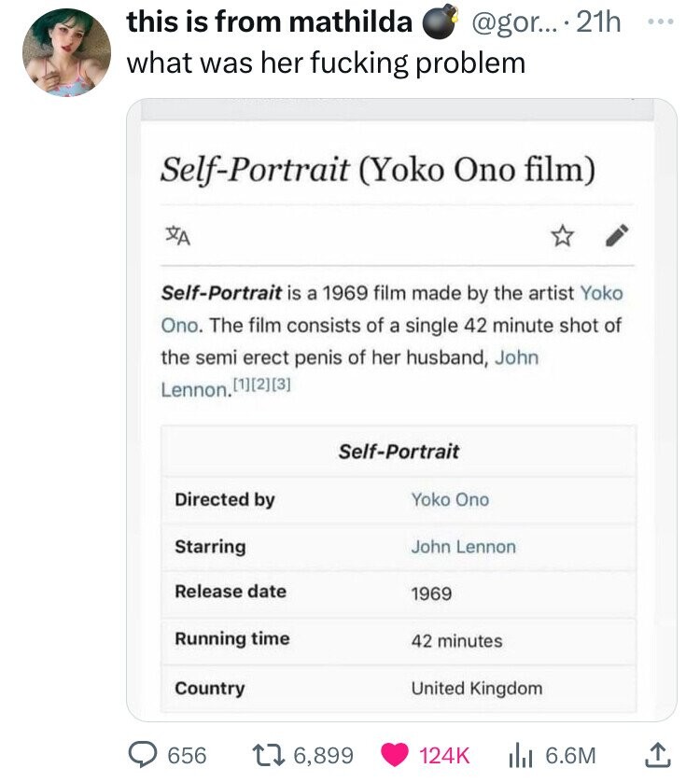700x782 pixels.
Task: Open the poster's profile avatar
Action: [x=67, y=52]
